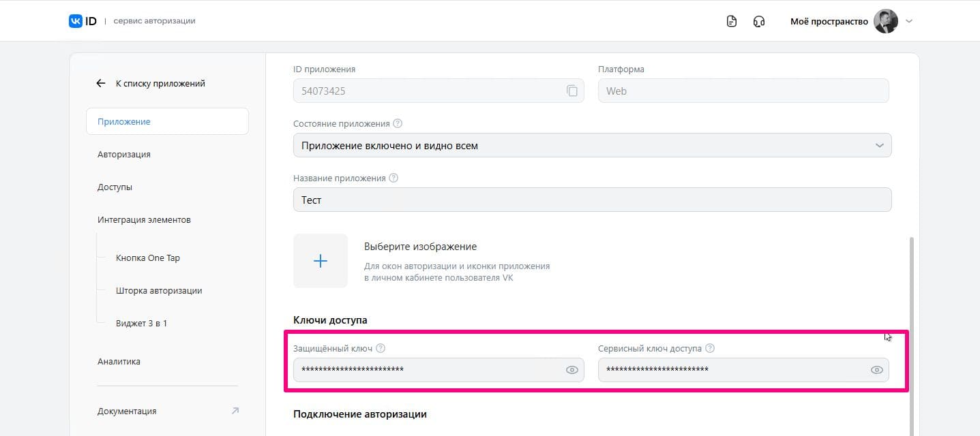Screen dimensions: 980x436
Task: Click help icon beside Защищённый ключ
Action: coord(381,348)
